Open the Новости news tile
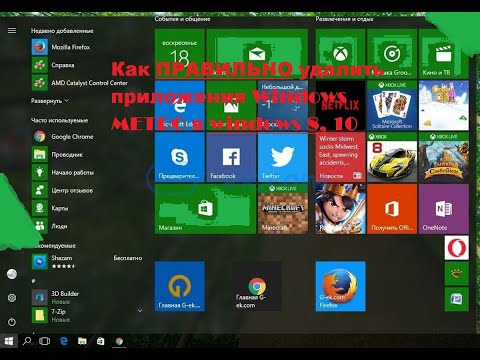The height and width of the screenshot is (360, 480). tap(340, 157)
